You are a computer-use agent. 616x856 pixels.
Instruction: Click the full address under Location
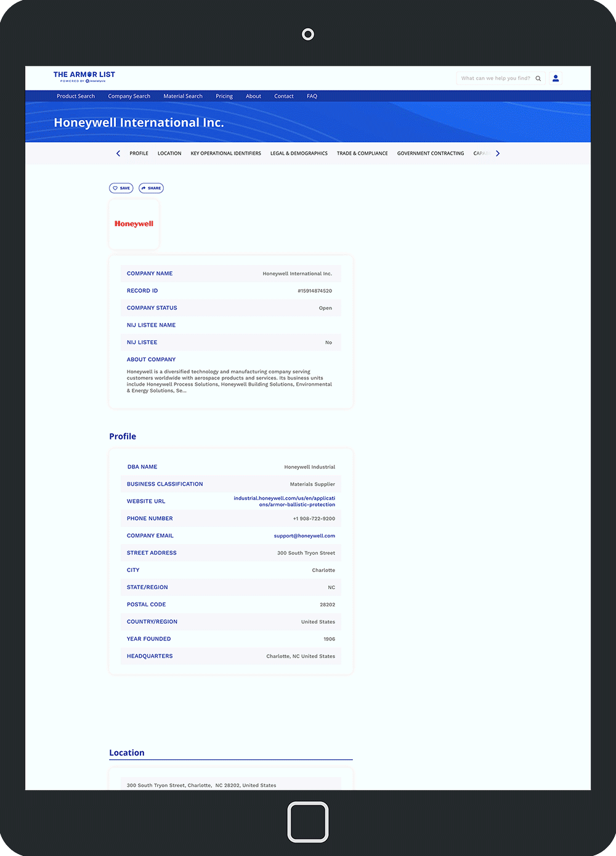point(201,785)
